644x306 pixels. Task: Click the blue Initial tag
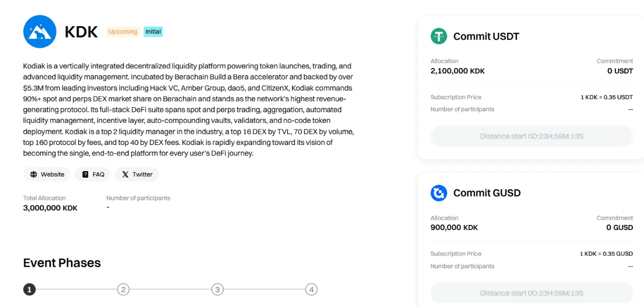point(153,32)
